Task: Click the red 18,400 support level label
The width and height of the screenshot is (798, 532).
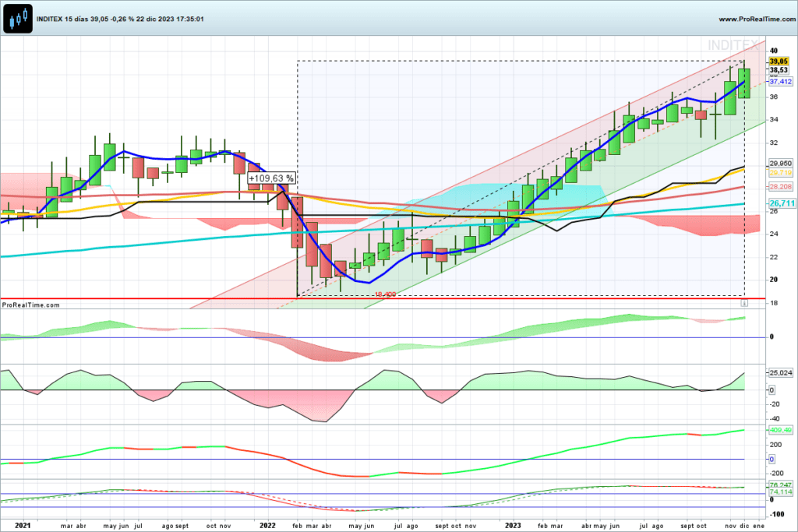Action: click(385, 294)
